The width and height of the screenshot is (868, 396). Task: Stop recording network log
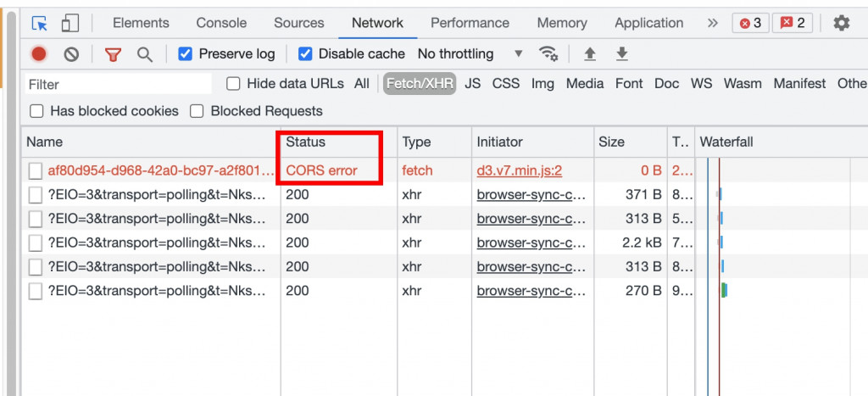coord(39,54)
